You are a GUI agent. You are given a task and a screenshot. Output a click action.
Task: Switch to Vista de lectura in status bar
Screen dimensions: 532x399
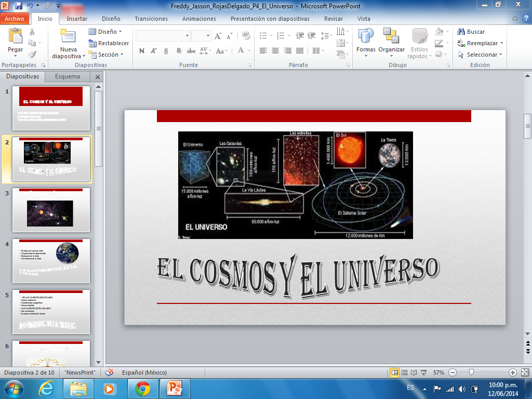(414, 371)
